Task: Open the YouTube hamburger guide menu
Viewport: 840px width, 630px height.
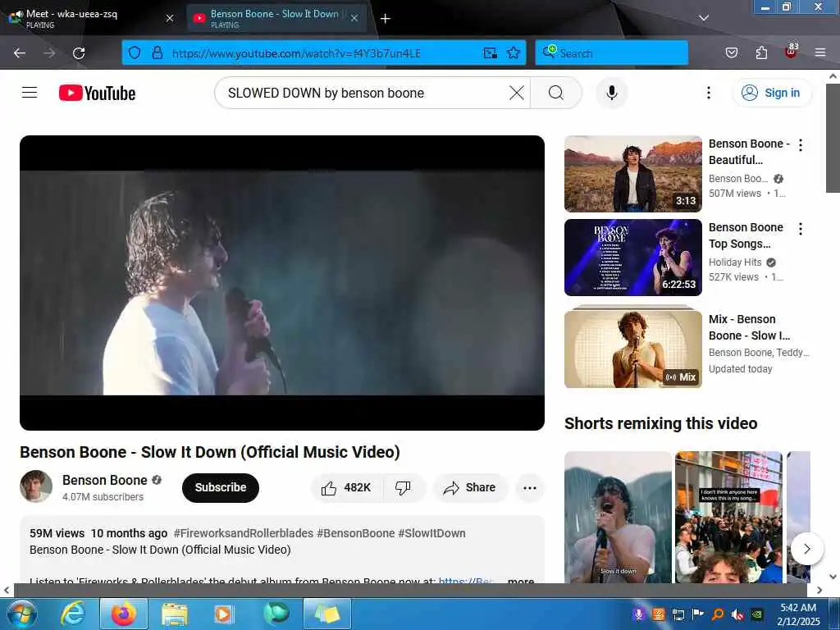Action: pos(30,93)
